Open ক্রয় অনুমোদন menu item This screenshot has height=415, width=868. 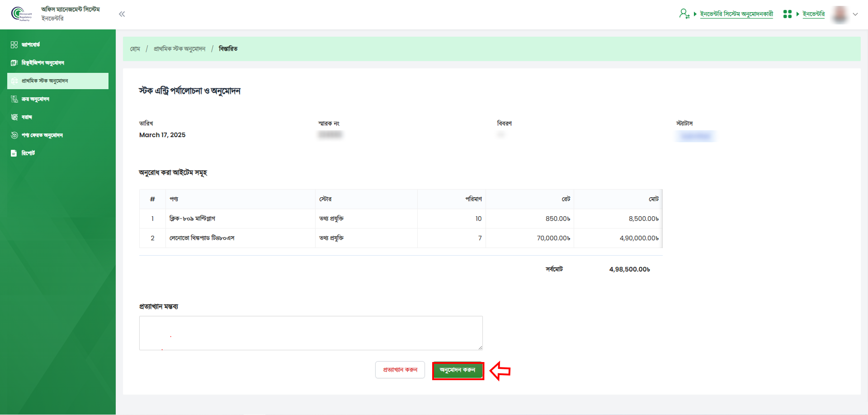(x=58, y=99)
